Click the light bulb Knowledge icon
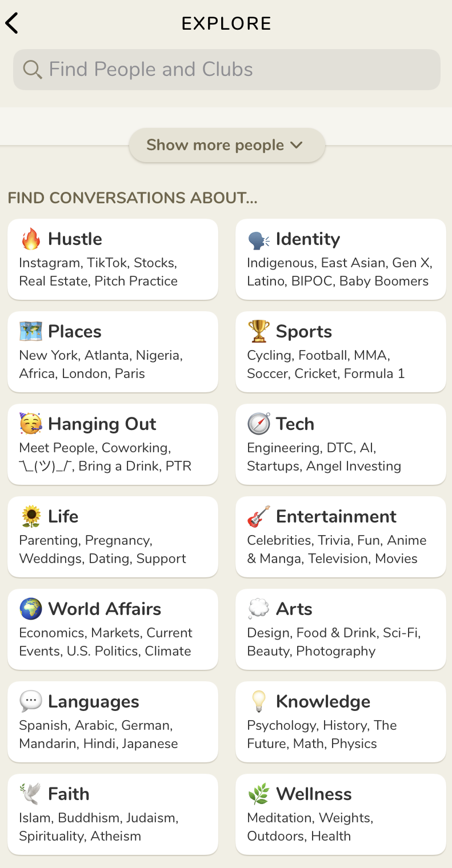Image resolution: width=452 pixels, height=868 pixels. (259, 702)
